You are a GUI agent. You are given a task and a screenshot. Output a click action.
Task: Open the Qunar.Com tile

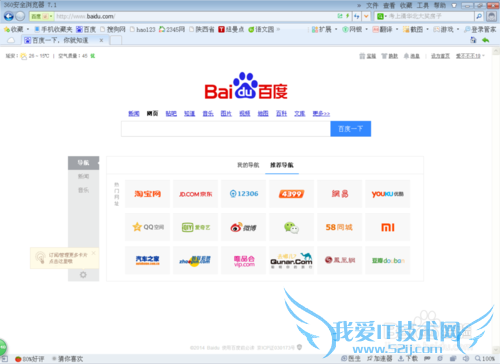(291, 260)
